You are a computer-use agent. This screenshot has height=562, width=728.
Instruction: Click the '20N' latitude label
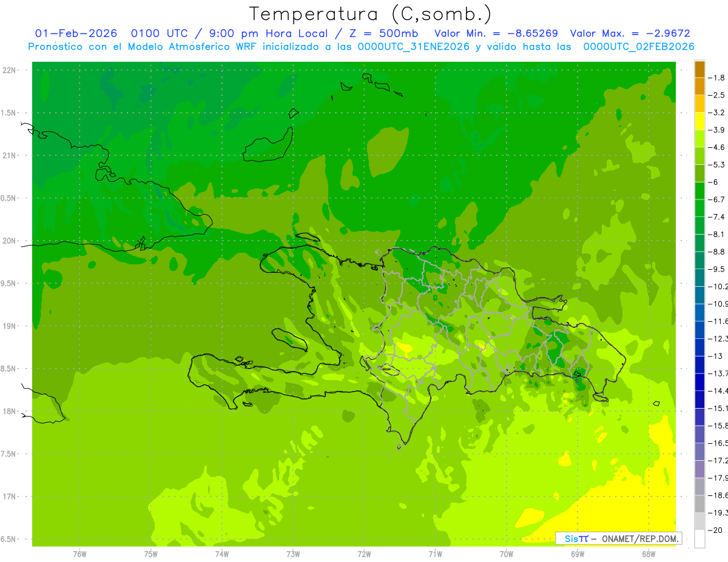click(x=10, y=241)
